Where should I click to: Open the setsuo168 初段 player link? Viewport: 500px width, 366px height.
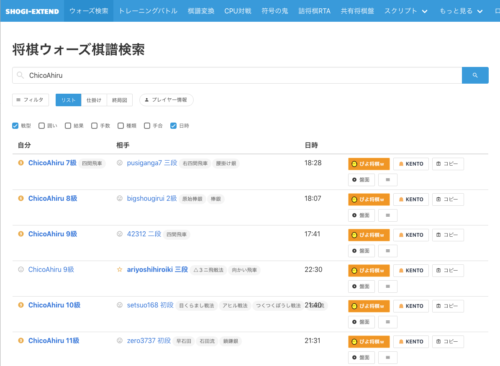150,305
